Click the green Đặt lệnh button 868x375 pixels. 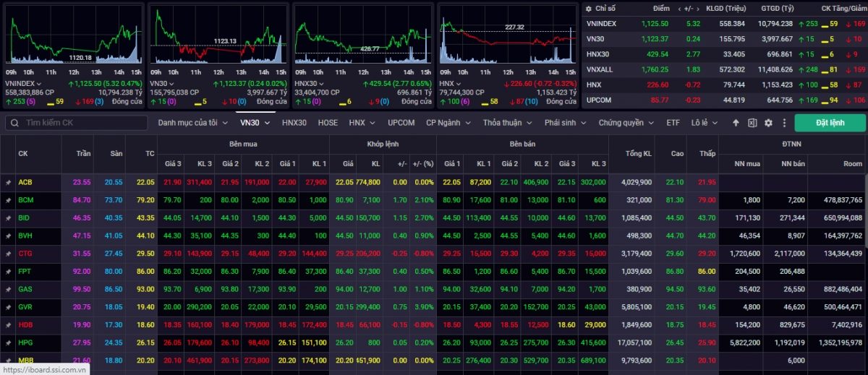click(830, 123)
